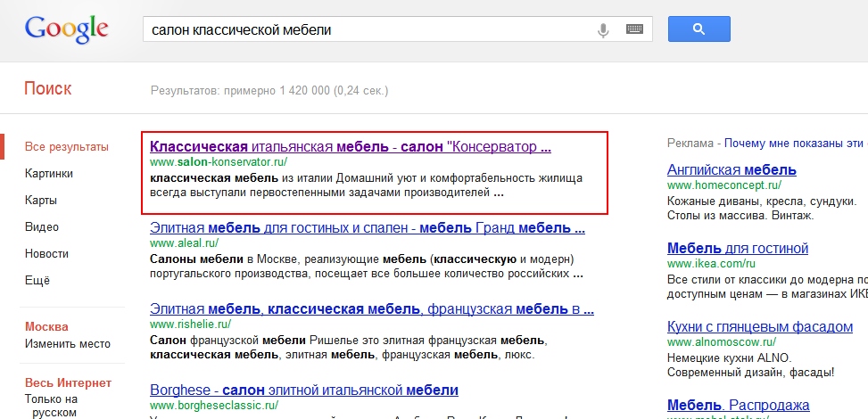Click the Google logo
Viewport: 868px width, 419px height.
(x=66, y=29)
